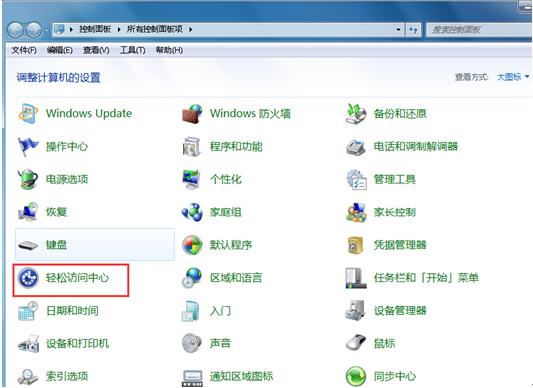Click the 搜索控制面板 search field
533x388 pixels.
[479, 30]
